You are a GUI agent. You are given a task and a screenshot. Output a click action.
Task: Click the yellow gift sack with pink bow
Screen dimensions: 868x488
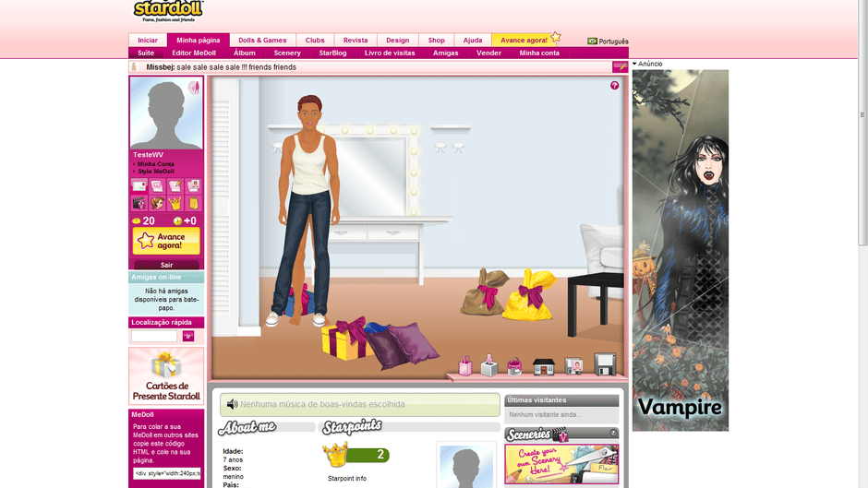[529, 295]
